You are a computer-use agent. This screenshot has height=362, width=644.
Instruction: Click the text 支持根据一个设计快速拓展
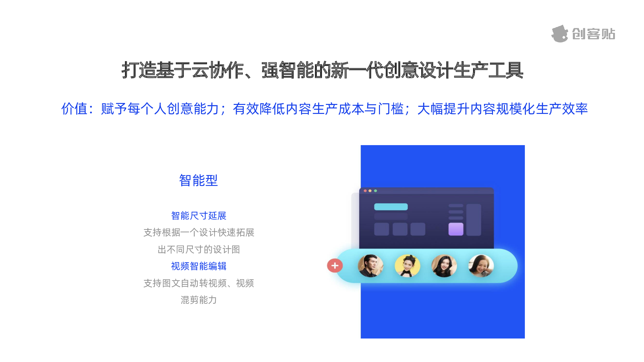pyautogui.click(x=199, y=232)
